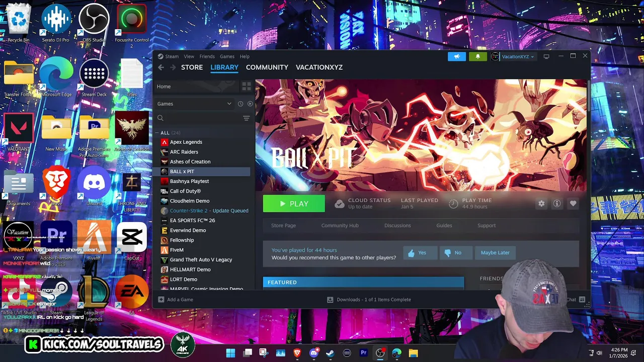The image size is (644, 362).
Task: Open Discord from the taskbar
Action: (x=313, y=353)
